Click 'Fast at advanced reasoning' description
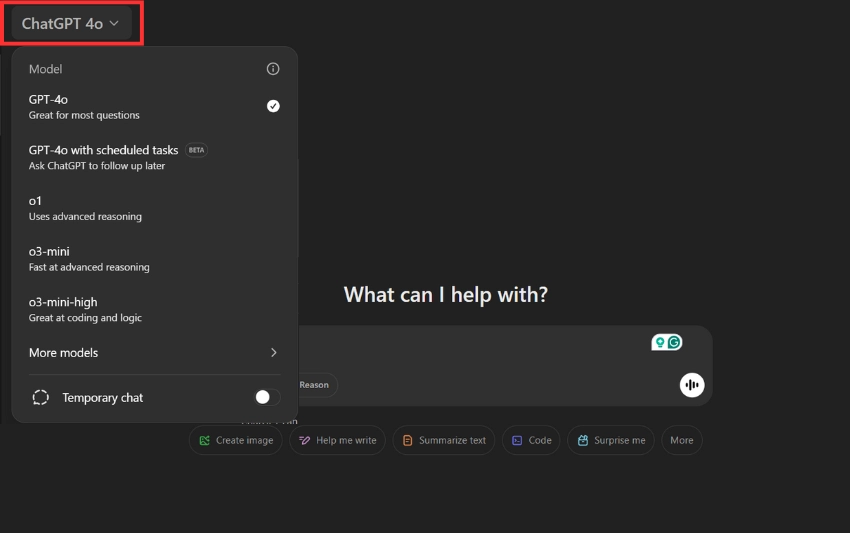850x533 pixels. pyautogui.click(x=89, y=267)
